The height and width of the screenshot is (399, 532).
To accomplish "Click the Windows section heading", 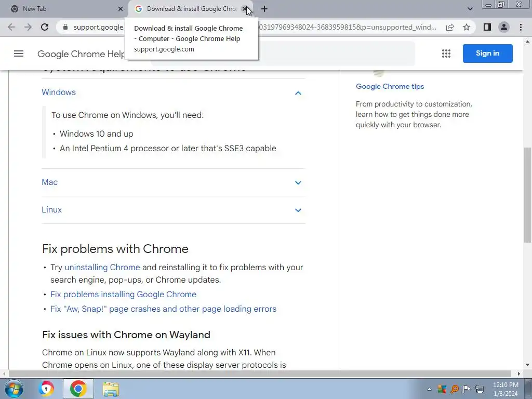I will pyautogui.click(x=59, y=92).
